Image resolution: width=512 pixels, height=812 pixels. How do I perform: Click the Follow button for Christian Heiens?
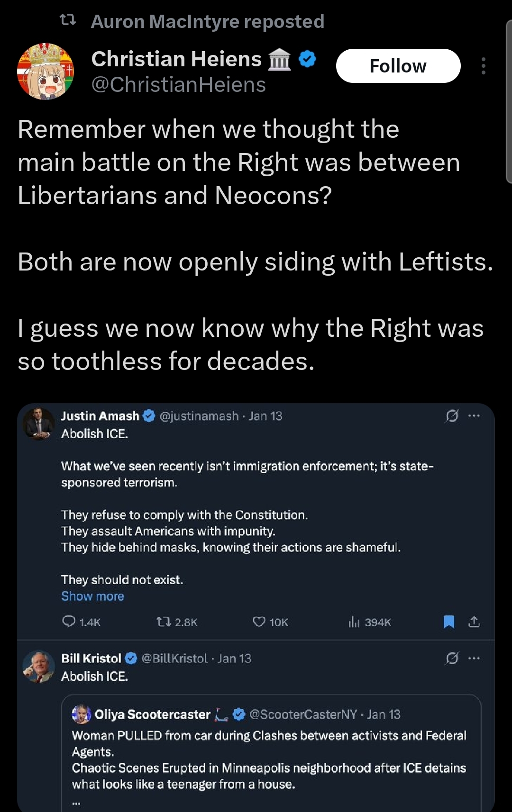398,66
